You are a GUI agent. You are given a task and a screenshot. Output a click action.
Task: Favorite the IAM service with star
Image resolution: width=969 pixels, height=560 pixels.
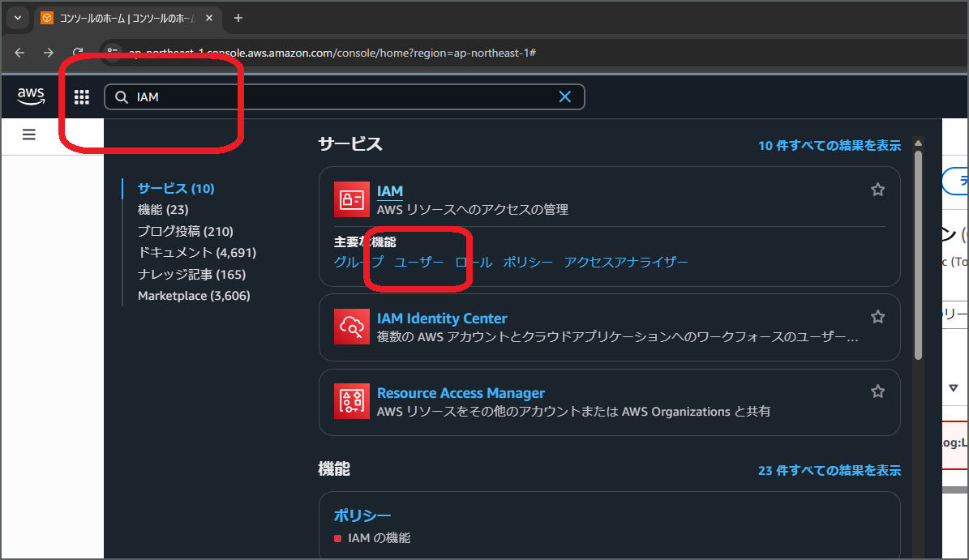point(877,190)
